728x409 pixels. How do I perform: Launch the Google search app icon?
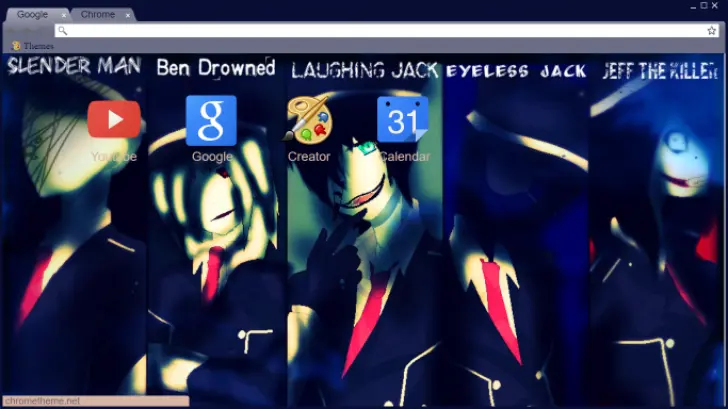pos(211,120)
